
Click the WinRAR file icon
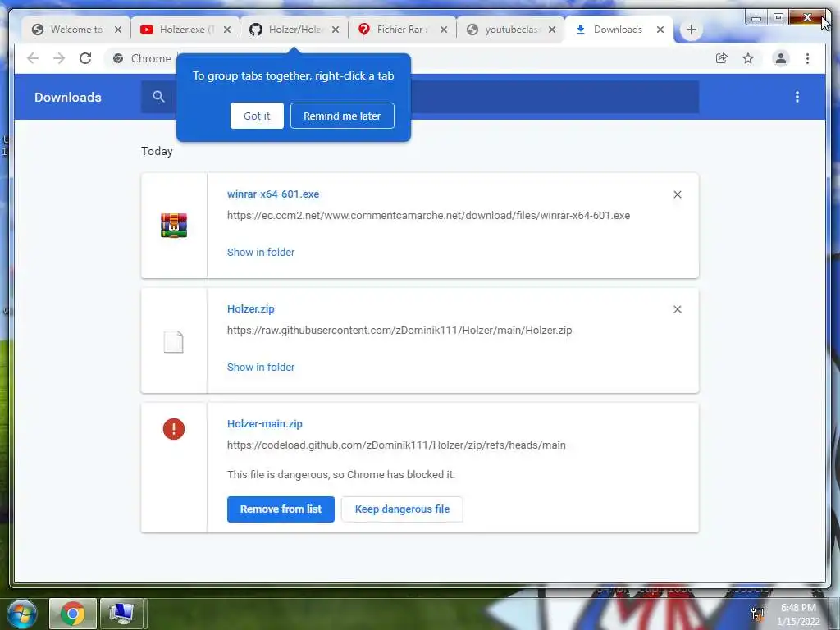coord(174,226)
